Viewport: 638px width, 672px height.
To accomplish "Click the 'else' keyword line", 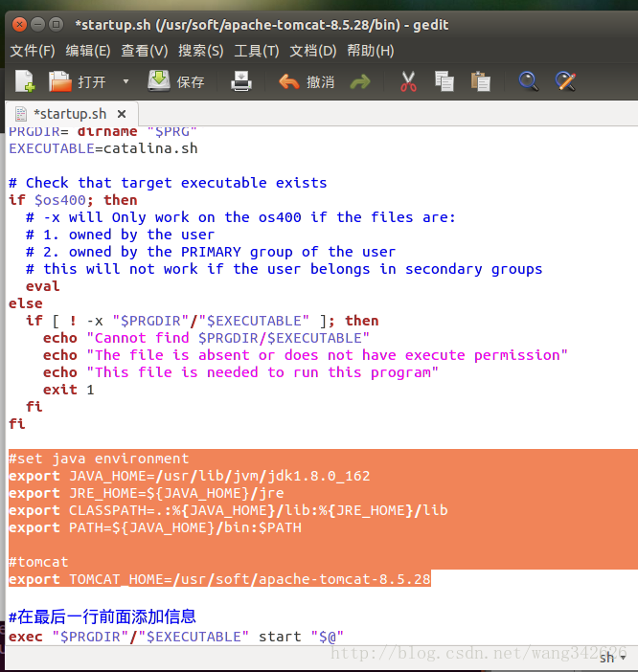I will pyautogui.click(x=25, y=303).
